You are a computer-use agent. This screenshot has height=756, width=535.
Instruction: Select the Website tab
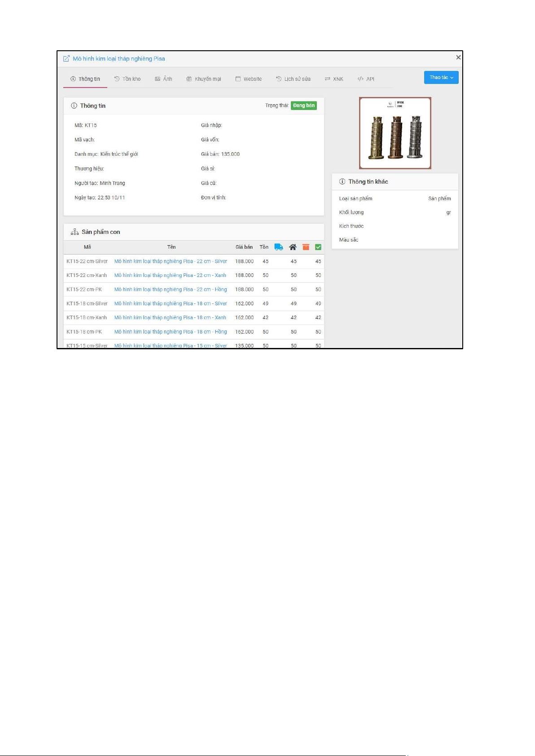pyautogui.click(x=249, y=79)
